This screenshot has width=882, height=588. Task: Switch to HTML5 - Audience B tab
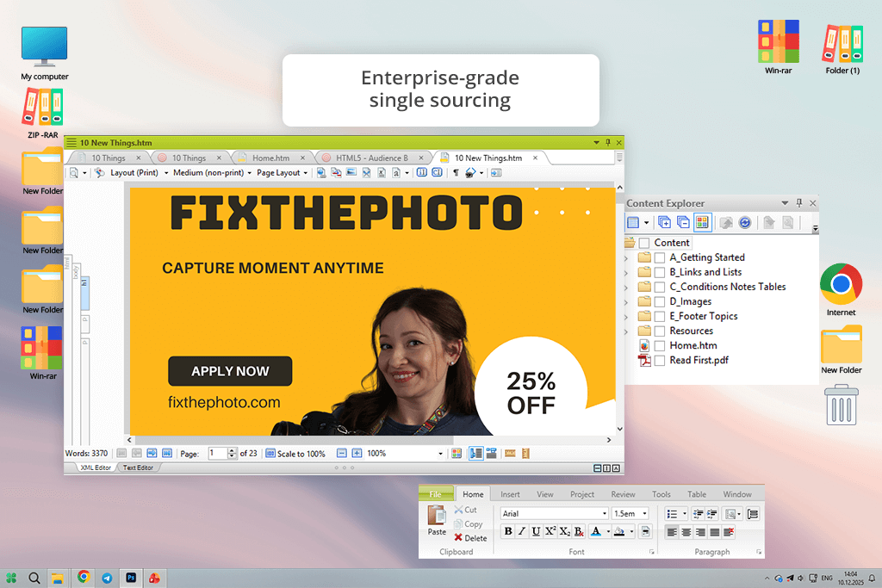(372, 158)
